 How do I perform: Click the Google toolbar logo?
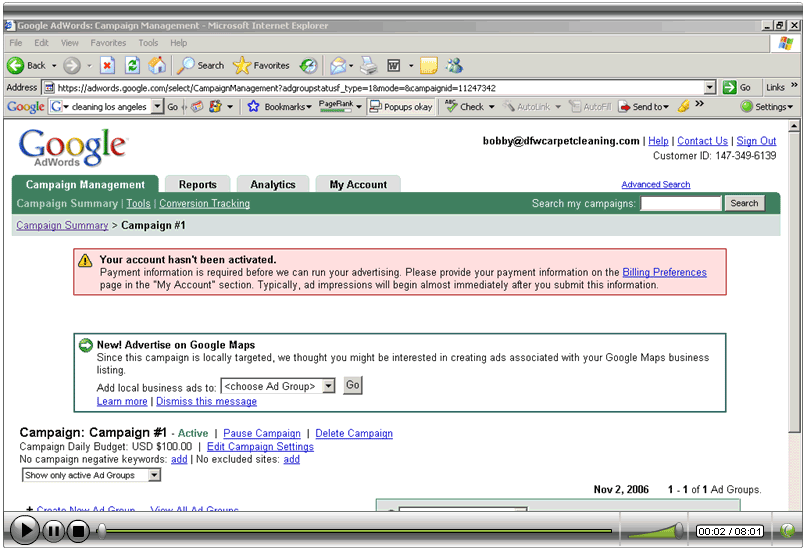[25, 107]
